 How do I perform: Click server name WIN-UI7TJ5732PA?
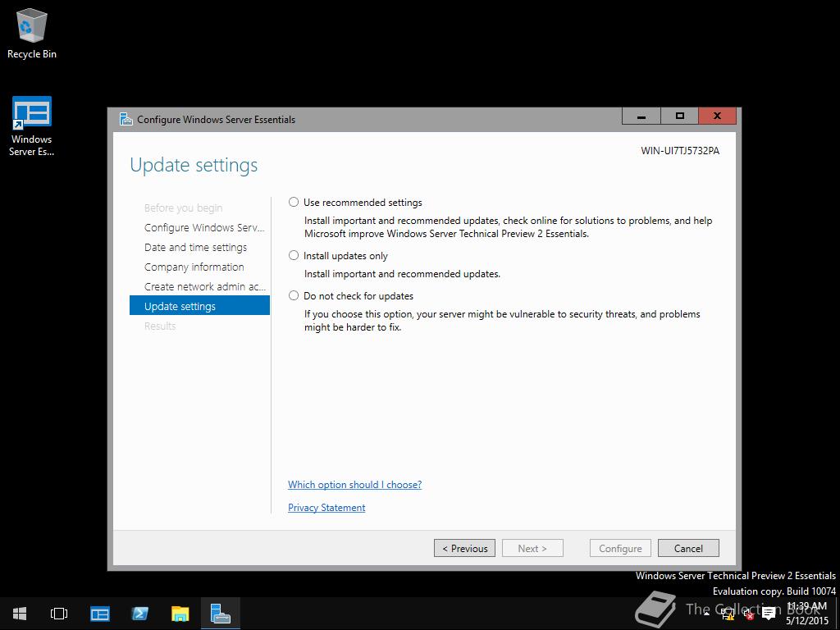click(680, 151)
